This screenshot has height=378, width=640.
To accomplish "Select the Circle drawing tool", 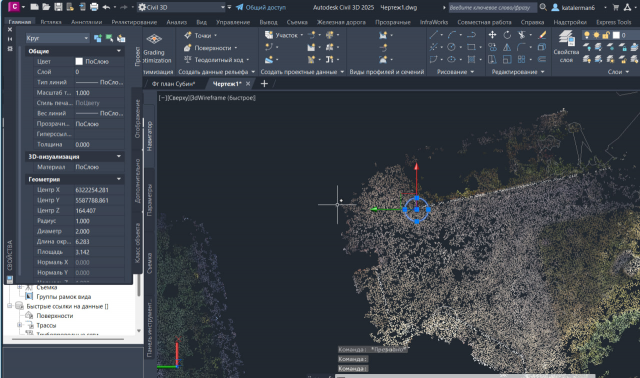I will (x=451, y=47).
